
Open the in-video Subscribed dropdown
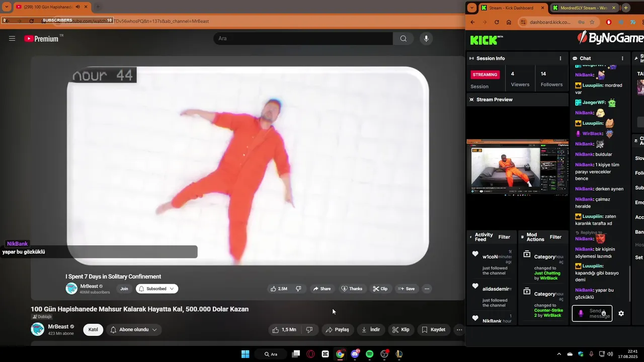click(157, 289)
